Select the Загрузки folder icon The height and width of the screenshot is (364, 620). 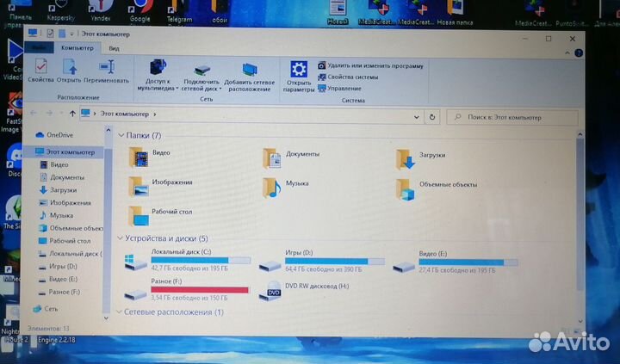click(x=406, y=160)
